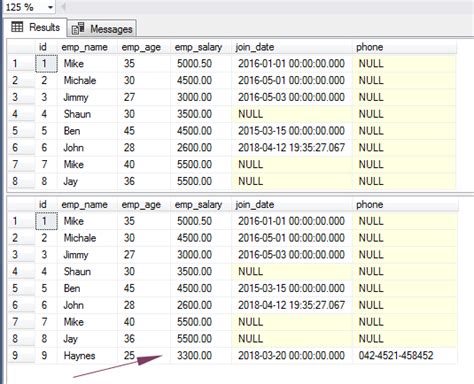Screen dimensions: 474x384
Task: Select John name cell in first grid
Action: click(x=87, y=148)
